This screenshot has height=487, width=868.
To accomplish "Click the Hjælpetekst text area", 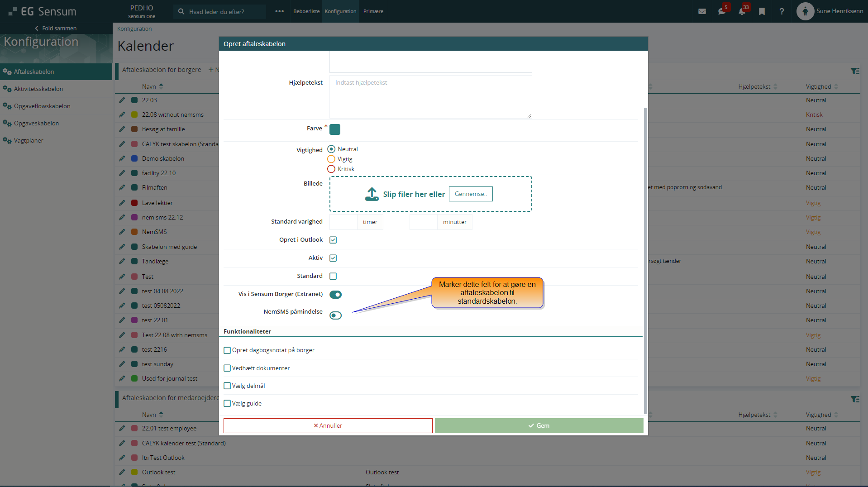I will pyautogui.click(x=430, y=97).
